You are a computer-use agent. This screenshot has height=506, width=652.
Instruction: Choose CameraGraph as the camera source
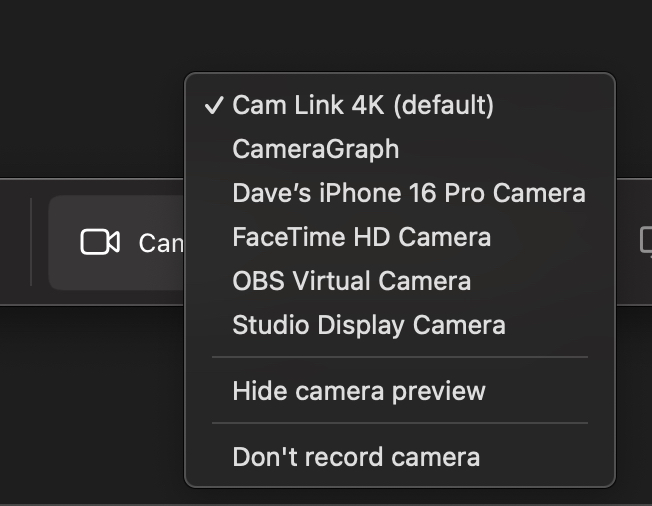[315, 149]
